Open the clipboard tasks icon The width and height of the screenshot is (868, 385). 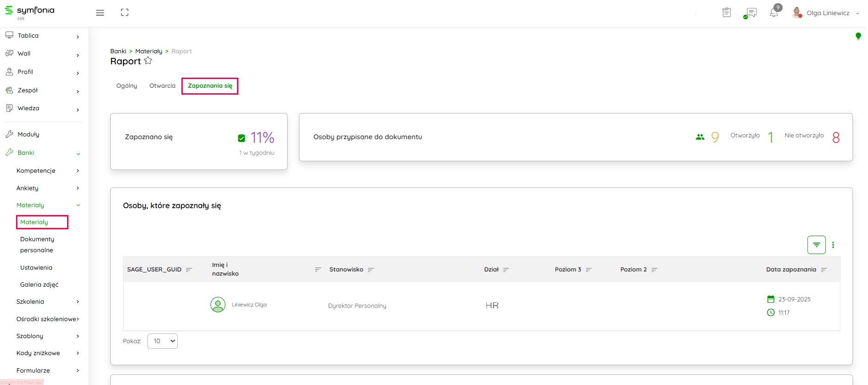[x=727, y=13]
